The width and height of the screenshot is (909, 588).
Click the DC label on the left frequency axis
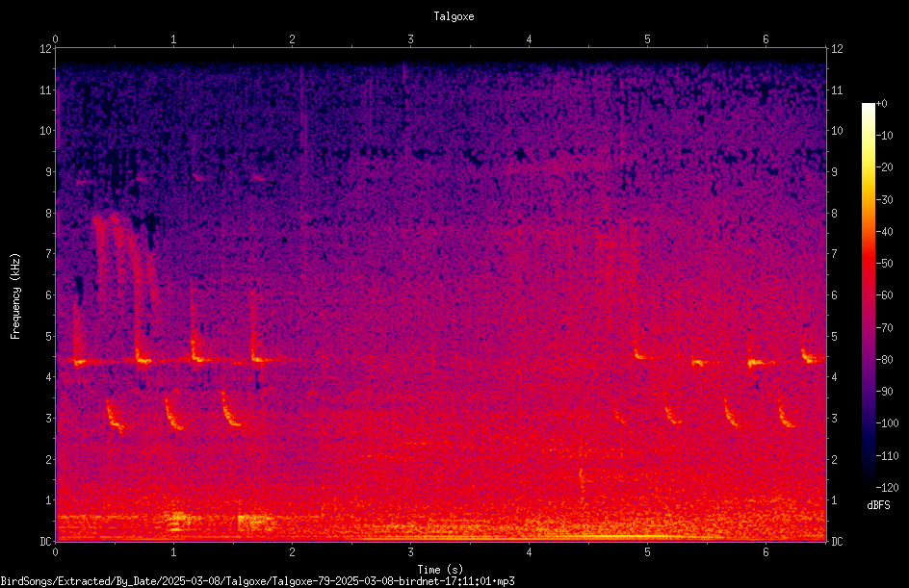click(45, 541)
